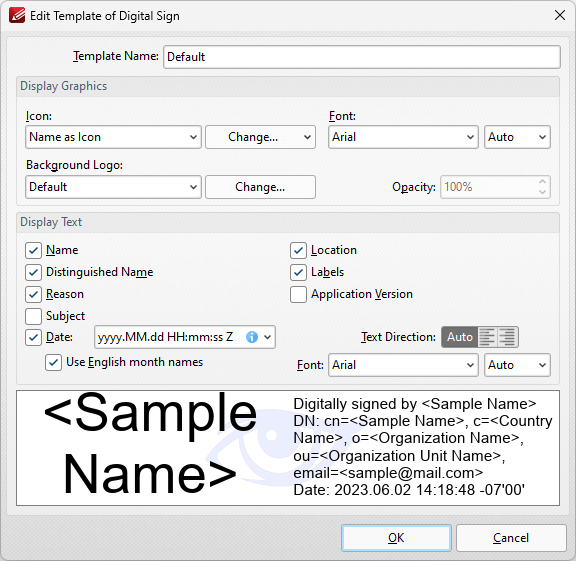Click the date format info icon
Image resolution: width=576 pixels, height=561 pixels.
[252, 337]
